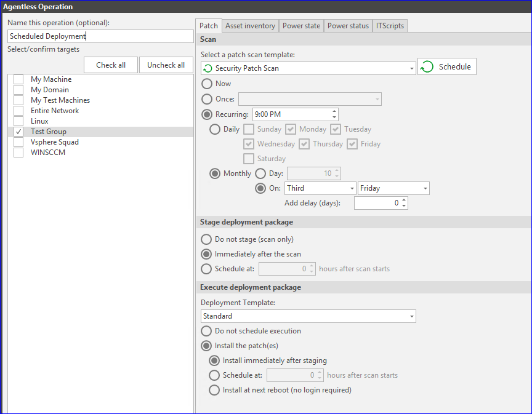532x414 pixels.
Task: Open the Standard Deployment Template dropdown
Action: [x=411, y=316]
